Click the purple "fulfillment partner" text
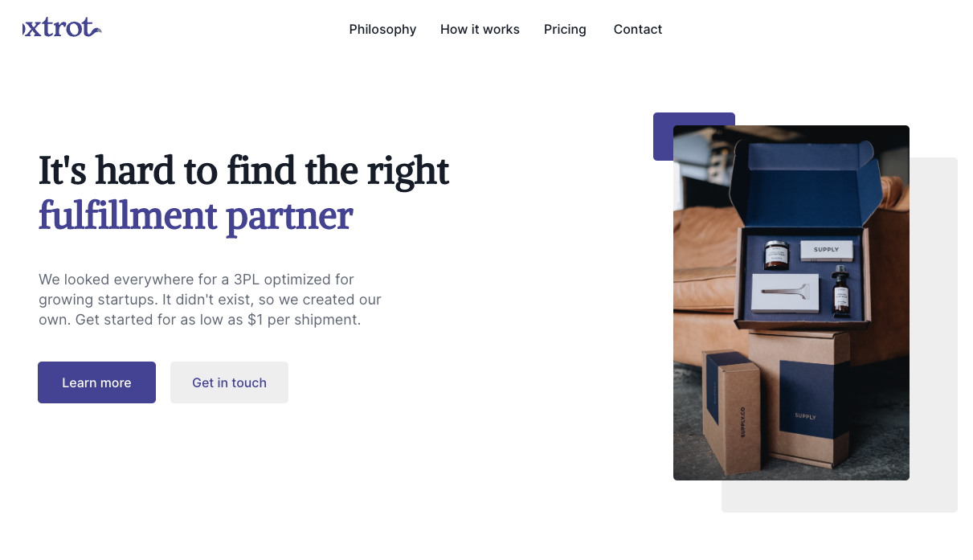This screenshot has height=560, width=973. (195, 215)
